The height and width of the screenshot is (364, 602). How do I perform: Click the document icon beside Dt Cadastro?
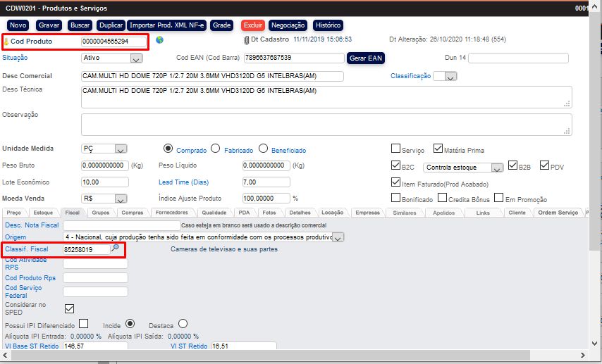[236, 39]
